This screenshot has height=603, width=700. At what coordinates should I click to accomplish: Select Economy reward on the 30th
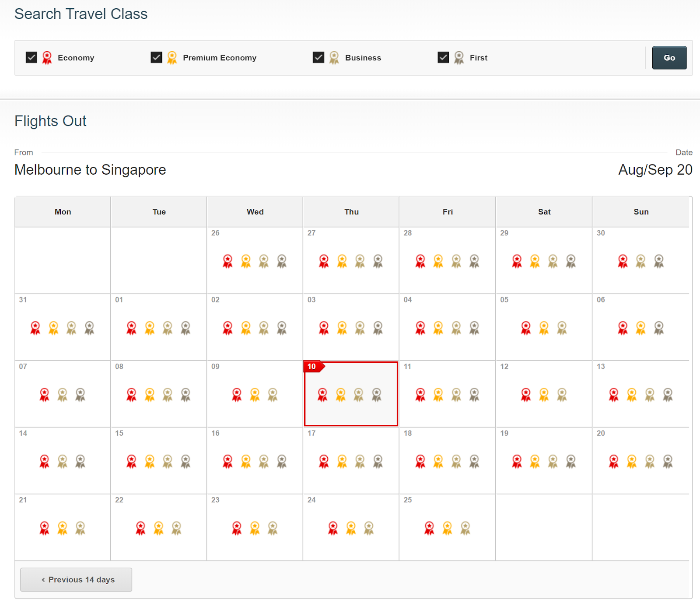(623, 261)
